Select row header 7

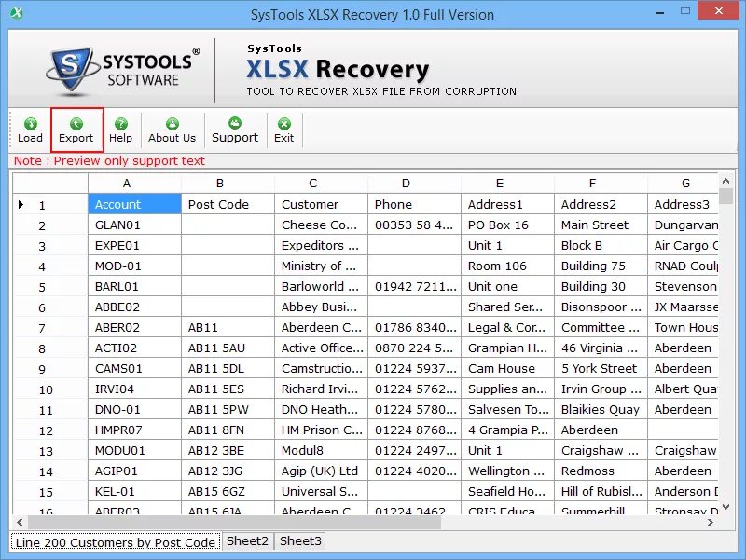click(50, 328)
